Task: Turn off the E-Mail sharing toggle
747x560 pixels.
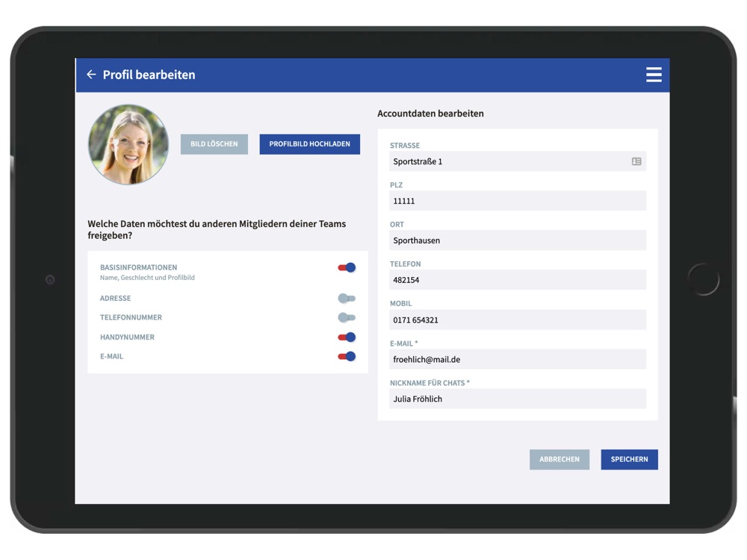Action: pos(347,357)
